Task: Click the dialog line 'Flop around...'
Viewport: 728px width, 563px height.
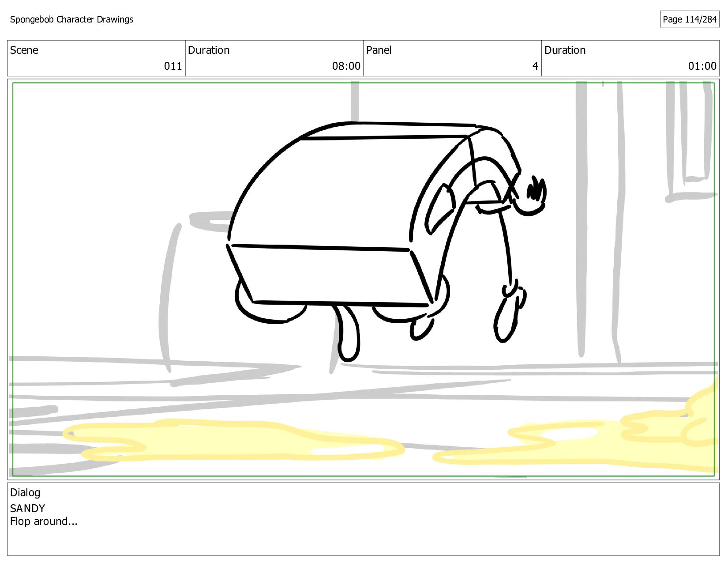Action: [x=44, y=521]
